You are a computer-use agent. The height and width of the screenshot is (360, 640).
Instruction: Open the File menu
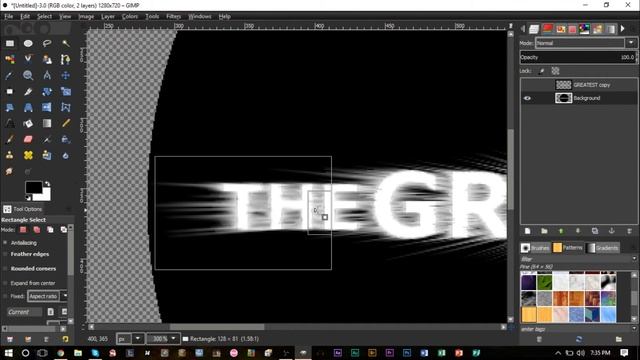coord(9,16)
